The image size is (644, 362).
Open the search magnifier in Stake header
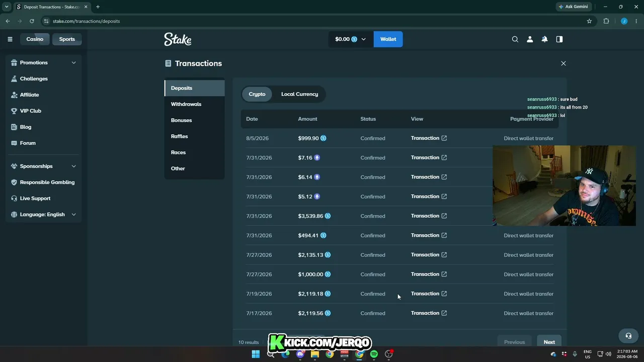click(515, 39)
